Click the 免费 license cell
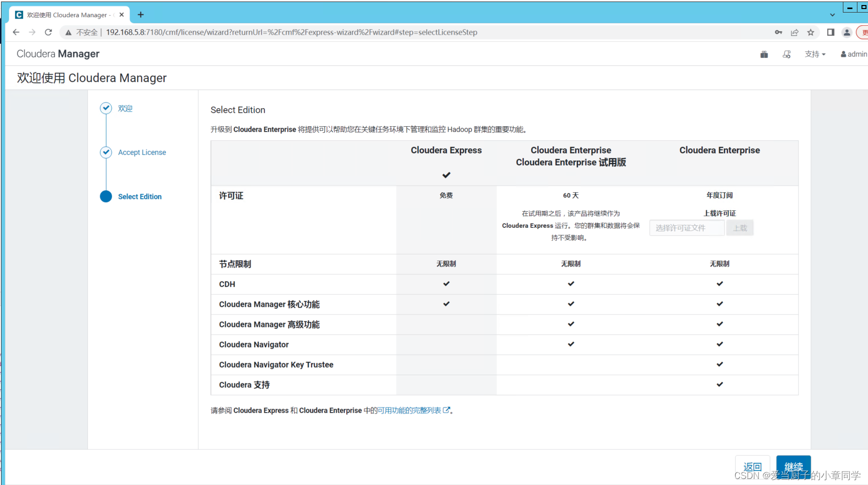This screenshot has height=485, width=868. tap(446, 195)
